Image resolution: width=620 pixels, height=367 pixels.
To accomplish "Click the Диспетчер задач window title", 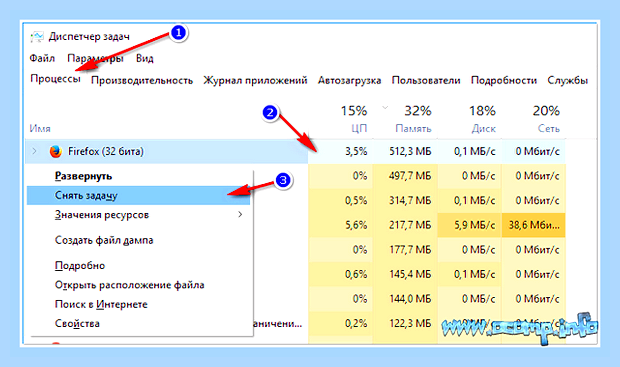I will tap(89, 37).
